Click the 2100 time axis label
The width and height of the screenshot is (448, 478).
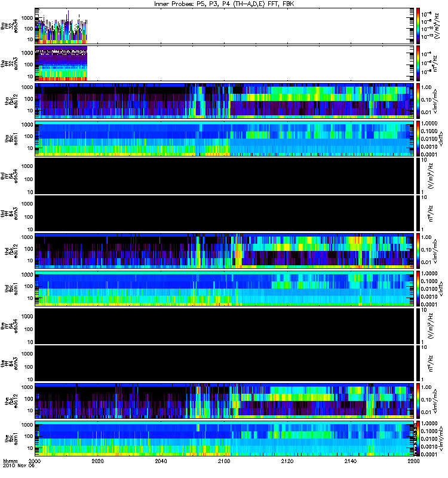224,461
